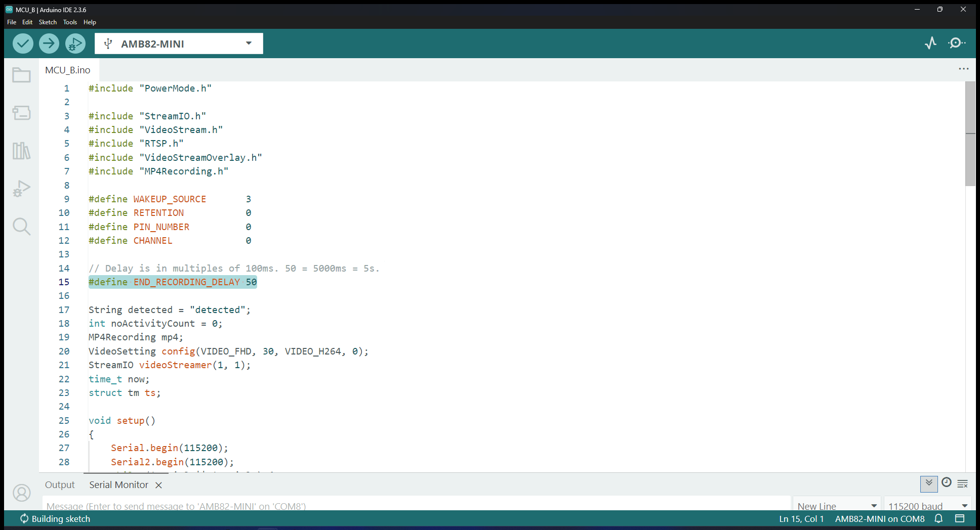Open the Serial Monitor magnifier icon in toolbar
This screenshot has height=530, width=980.
coord(956,43)
